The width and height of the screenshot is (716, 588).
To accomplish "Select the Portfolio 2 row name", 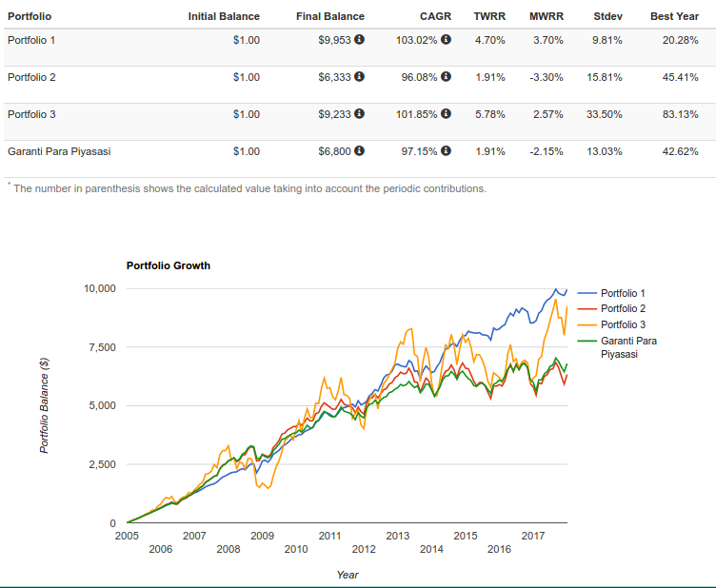I will (x=31, y=77).
